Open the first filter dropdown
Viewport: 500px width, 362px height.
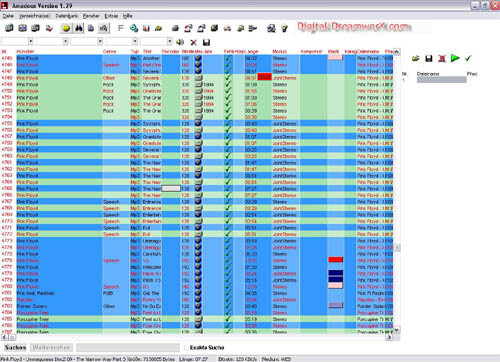31,41
